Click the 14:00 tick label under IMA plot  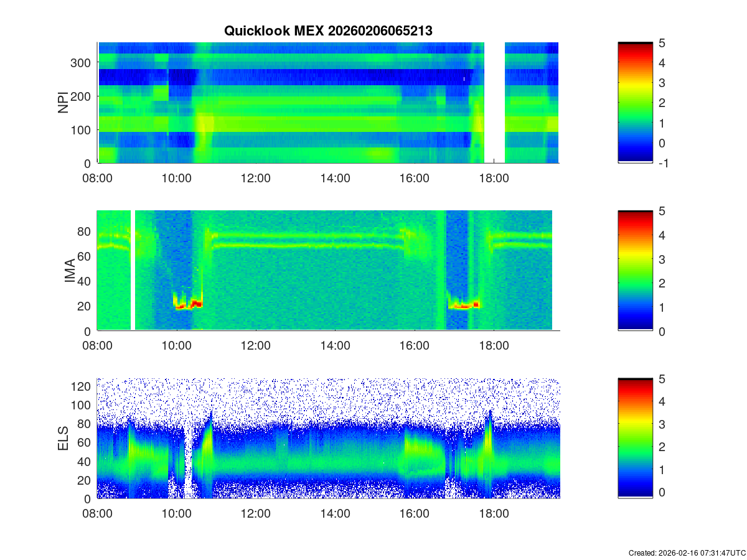coord(335,346)
